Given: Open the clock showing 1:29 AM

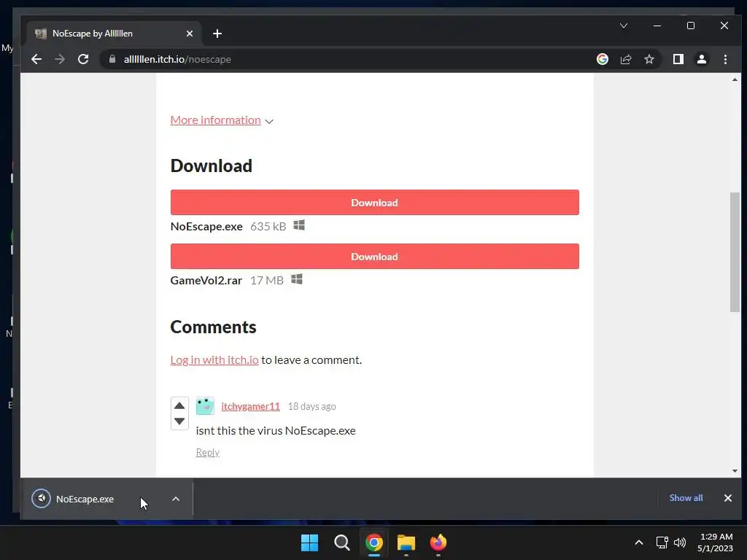Looking at the screenshot, I should coord(716,542).
